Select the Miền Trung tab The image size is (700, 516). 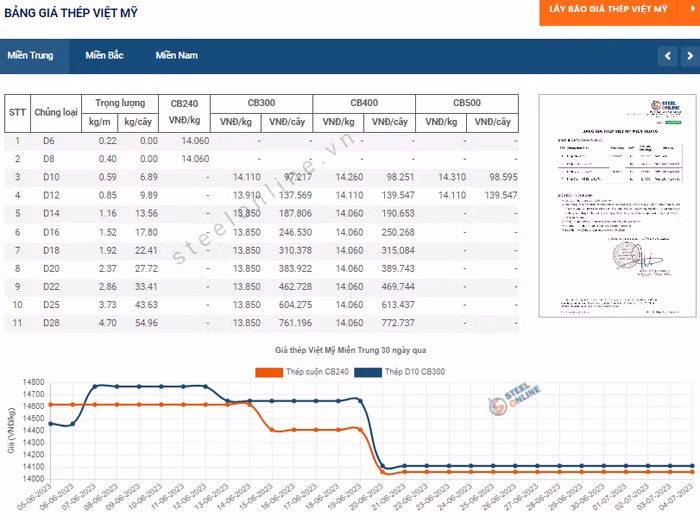tap(30, 56)
